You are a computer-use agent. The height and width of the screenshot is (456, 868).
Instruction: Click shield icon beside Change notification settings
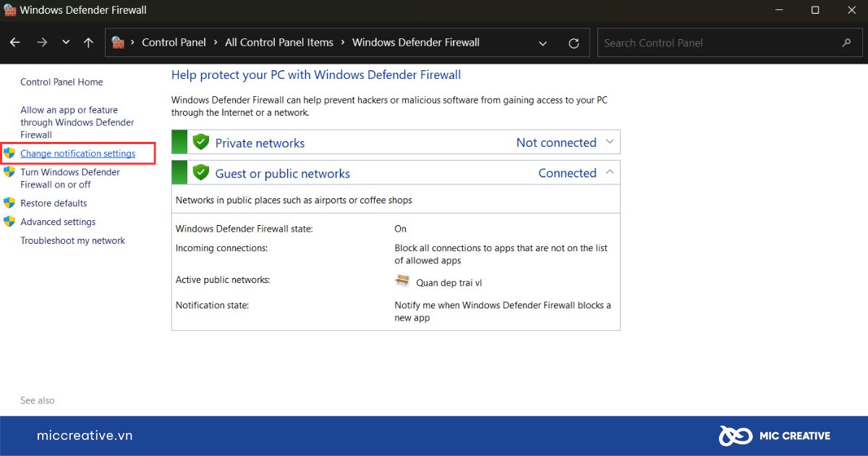(x=9, y=153)
